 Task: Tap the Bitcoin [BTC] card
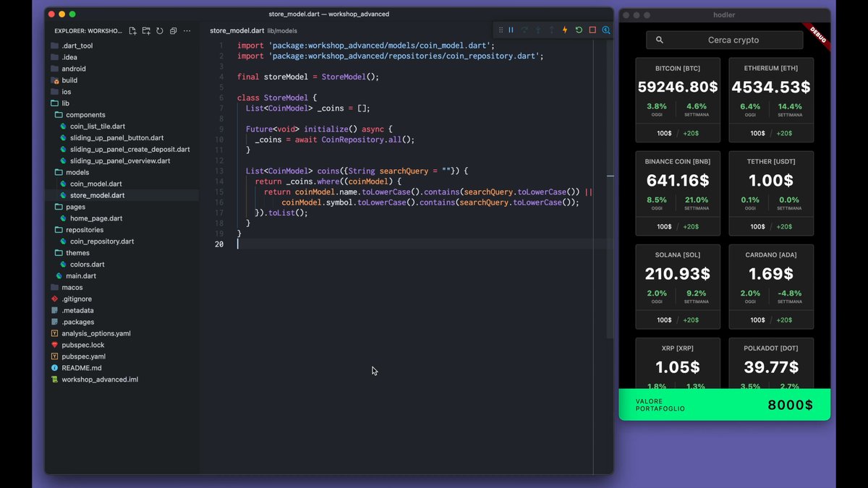(x=678, y=100)
